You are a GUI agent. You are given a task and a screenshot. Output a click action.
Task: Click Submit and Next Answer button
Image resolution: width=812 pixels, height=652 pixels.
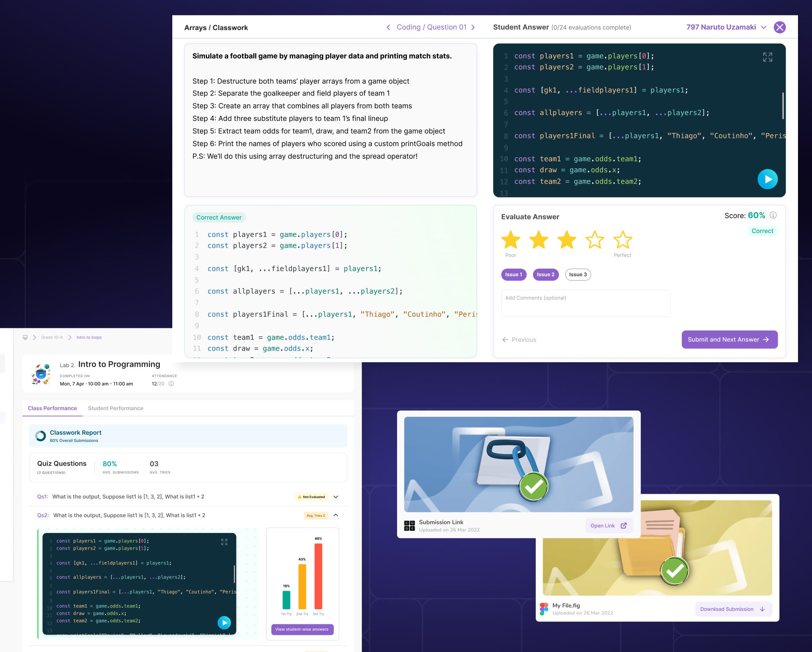click(x=729, y=339)
